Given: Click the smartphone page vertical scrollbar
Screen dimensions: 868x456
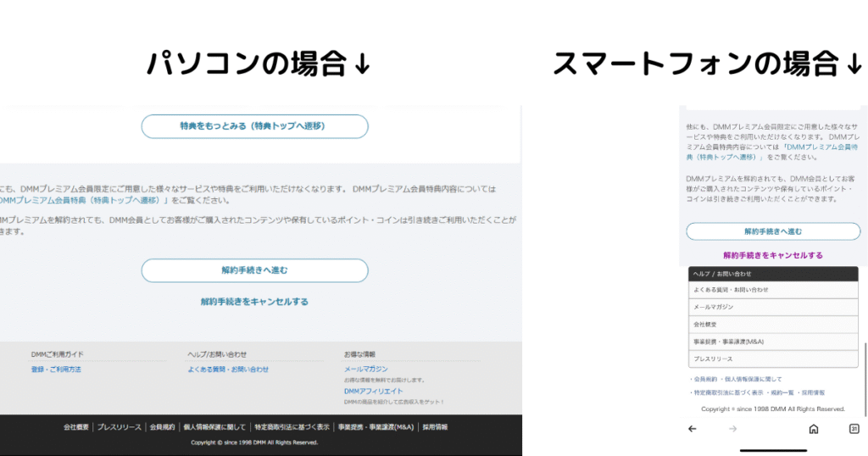Looking at the screenshot, I should pyautogui.click(x=865, y=379).
